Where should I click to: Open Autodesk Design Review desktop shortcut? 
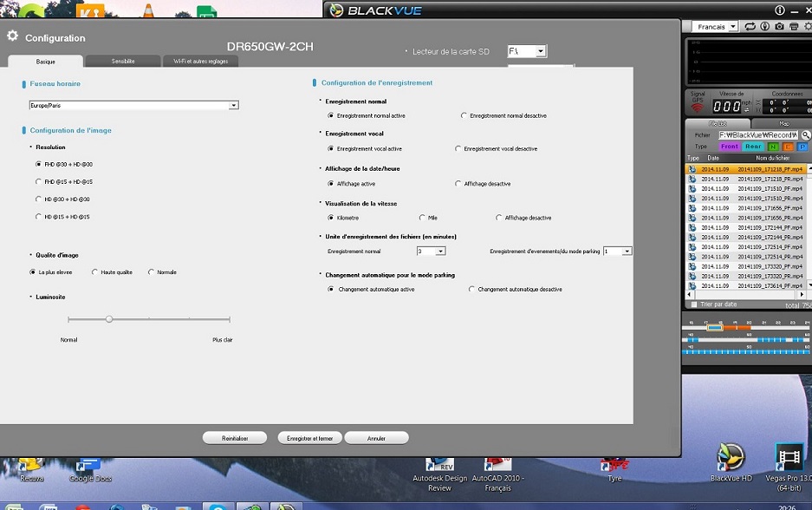(439, 474)
